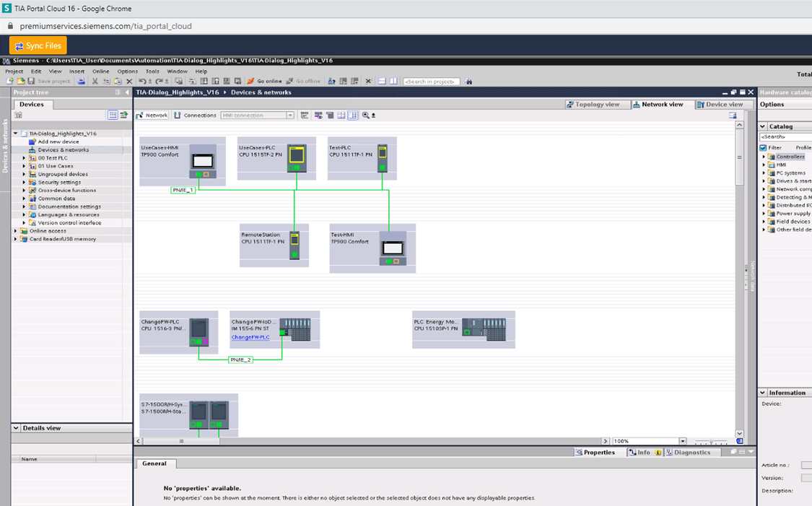Open the Help menu

click(201, 71)
